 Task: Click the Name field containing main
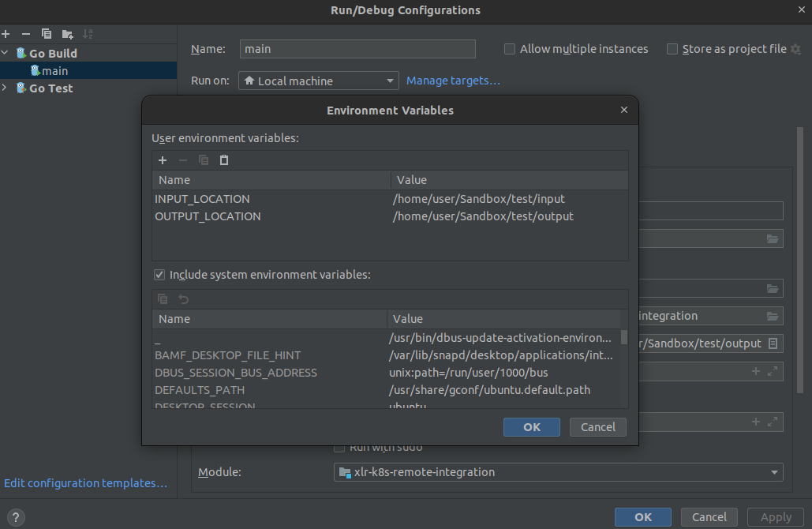tap(357, 49)
